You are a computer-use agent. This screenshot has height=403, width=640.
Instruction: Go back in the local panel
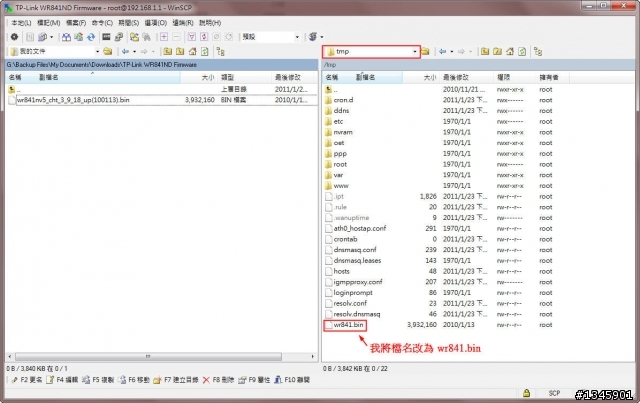[x=125, y=51]
